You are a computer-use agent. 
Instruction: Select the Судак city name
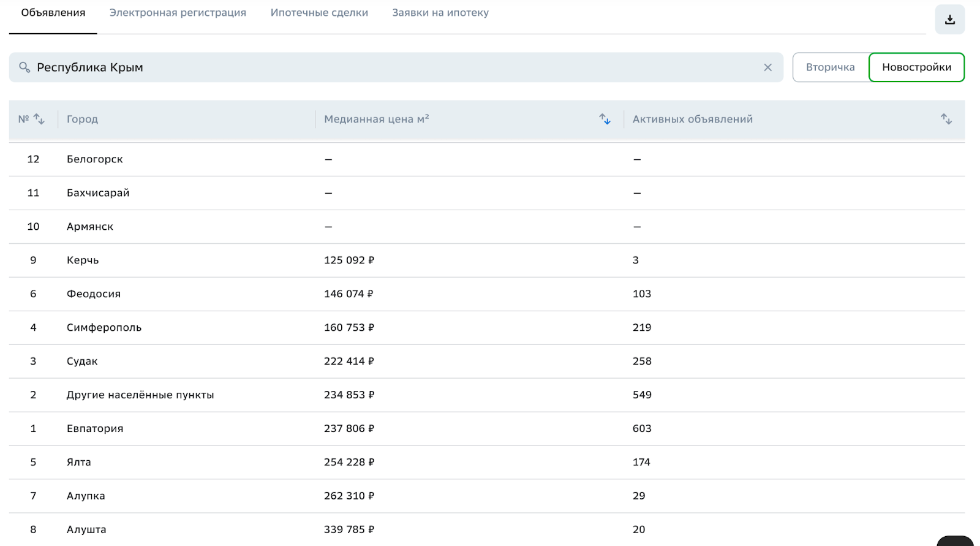[x=82, y=362]
